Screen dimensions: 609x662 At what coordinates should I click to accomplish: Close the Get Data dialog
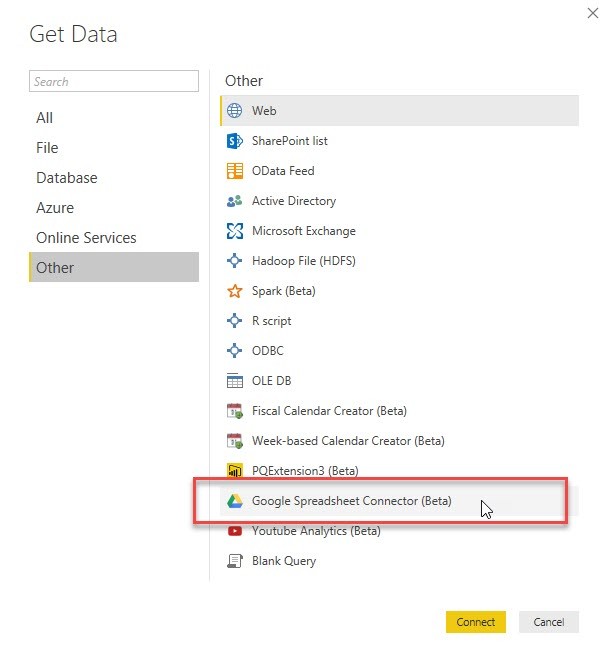[593, 13]
